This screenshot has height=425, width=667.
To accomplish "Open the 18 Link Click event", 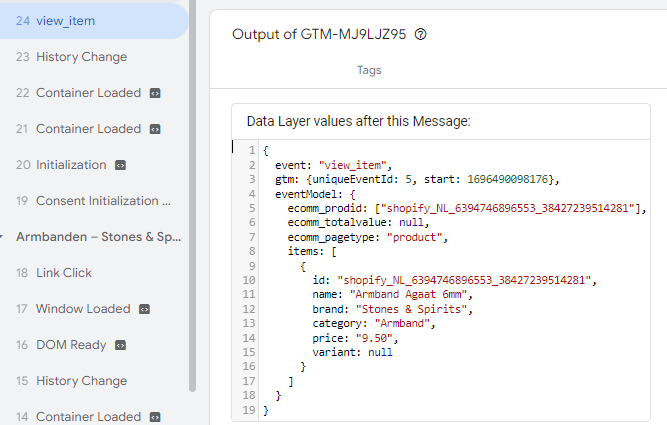I will coord(94,273).
